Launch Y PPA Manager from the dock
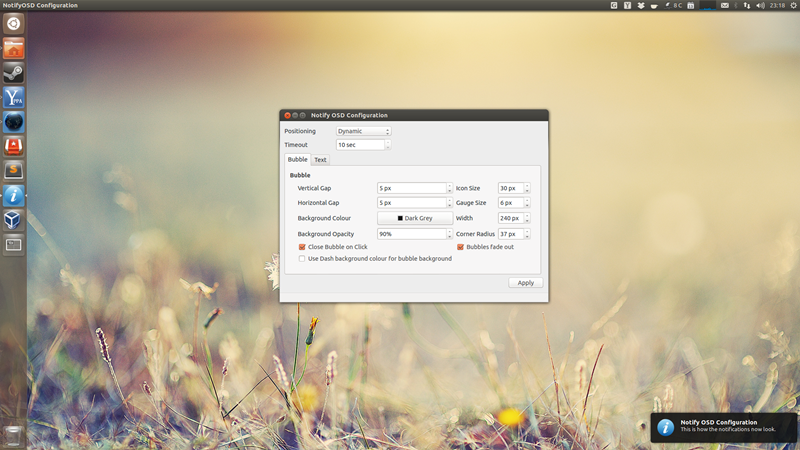Viewport: 800px width, 450px height. 13,98
